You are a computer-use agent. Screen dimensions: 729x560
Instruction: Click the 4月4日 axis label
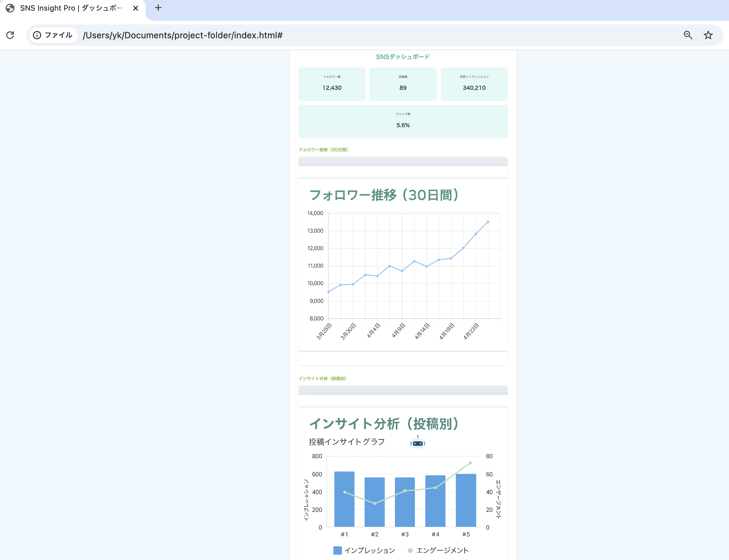pos(374,330)
